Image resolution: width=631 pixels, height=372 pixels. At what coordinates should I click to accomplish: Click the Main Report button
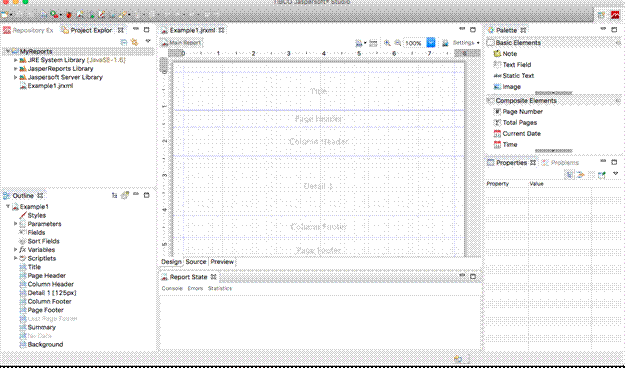point(181,43)
